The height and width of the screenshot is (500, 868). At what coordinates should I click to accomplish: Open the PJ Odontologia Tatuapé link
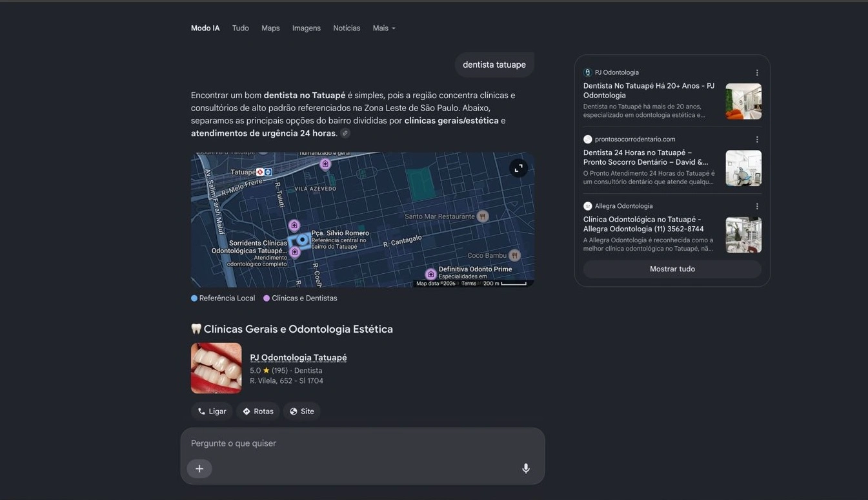tap(298, 358)
